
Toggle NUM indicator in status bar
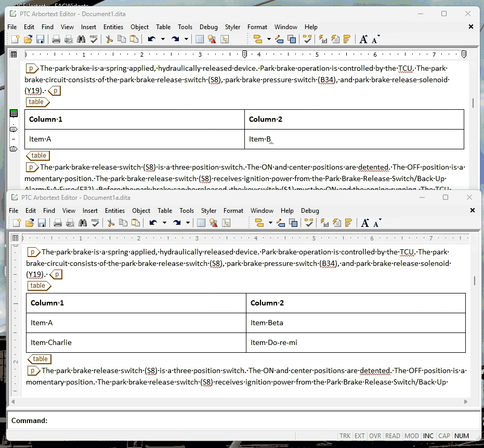tap(462, 436)
